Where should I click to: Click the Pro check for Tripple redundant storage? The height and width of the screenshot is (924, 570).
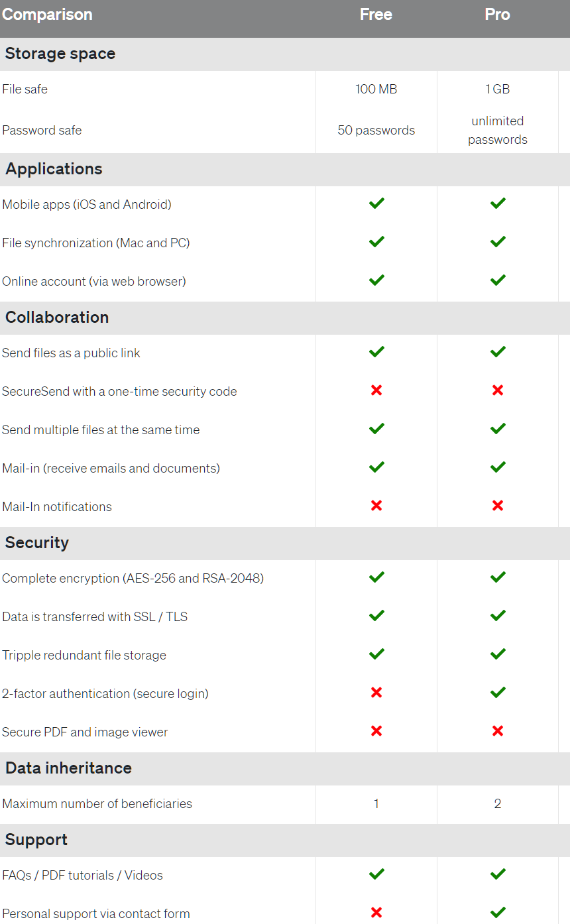[x=498, y=654]
